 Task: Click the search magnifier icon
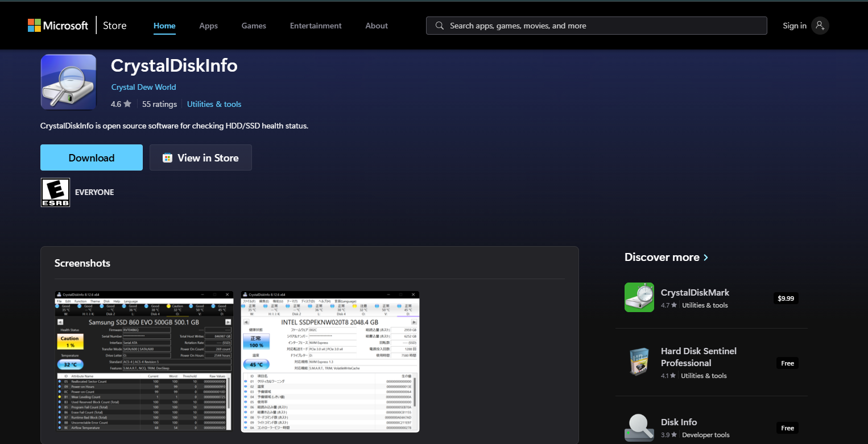[x=440, y=26]
